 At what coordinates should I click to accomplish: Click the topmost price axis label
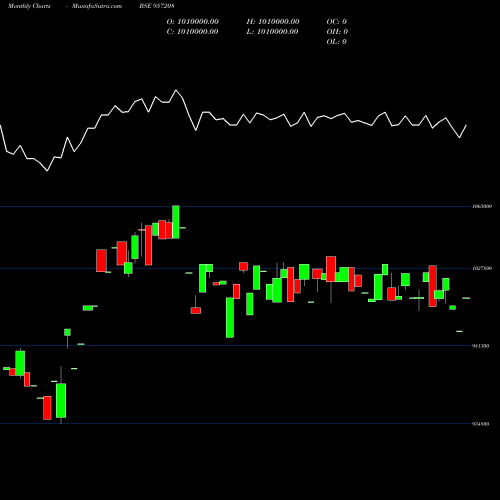(x=482, y=206)
